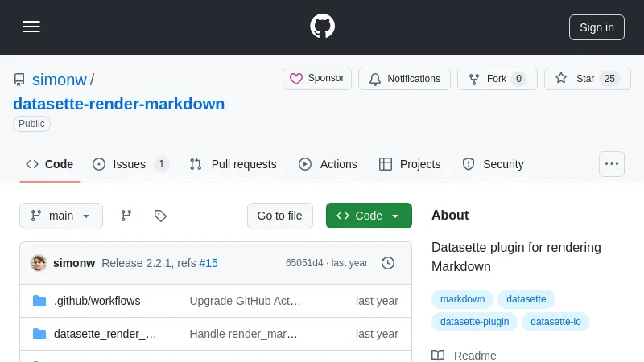Image resolution: width=644 pixels, height=362 pixels.
Task: Open the Readme link
Action: (474, 355)
